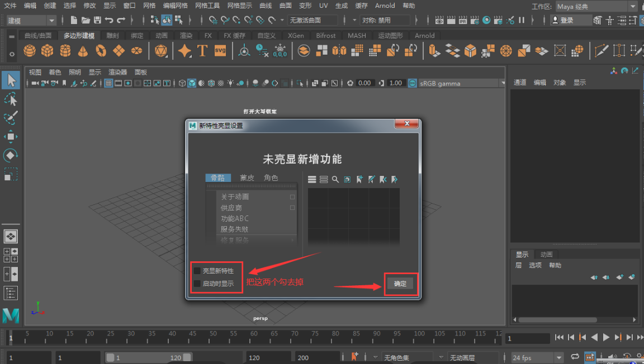Click the SVG import shelf icon
This screenshot has width=644, height=364.
pos(220,51)
